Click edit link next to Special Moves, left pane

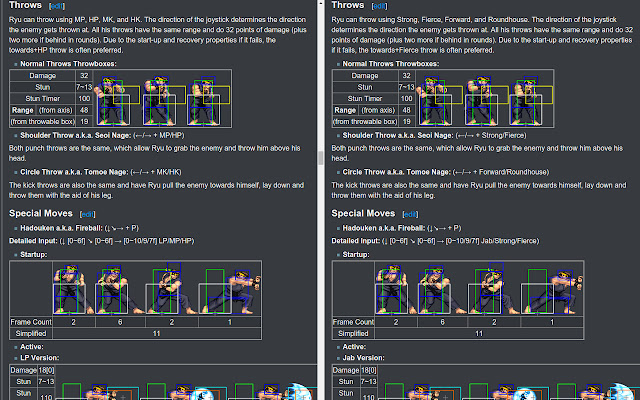87,214
